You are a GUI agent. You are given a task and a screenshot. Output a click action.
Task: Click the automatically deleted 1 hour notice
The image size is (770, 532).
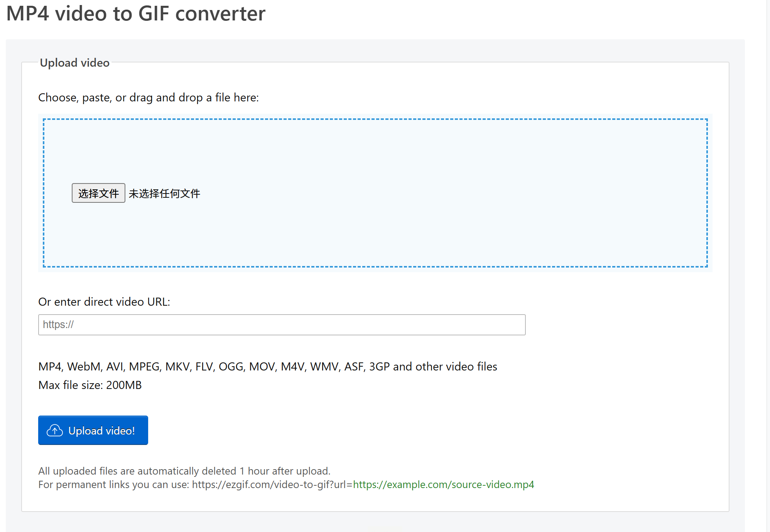coord(184,471)
